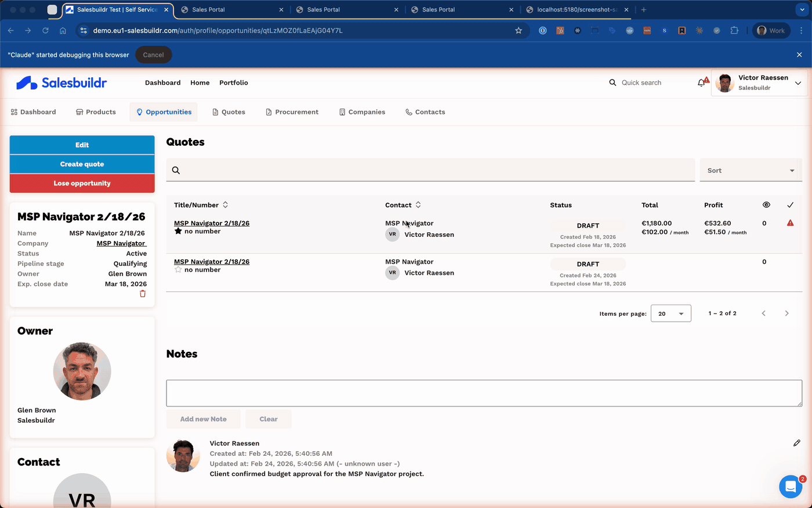Viewport: 812px width, 508px height.
Task: Go to the next page of quotes
Action: pyautogui.click(x=786, y=314)
